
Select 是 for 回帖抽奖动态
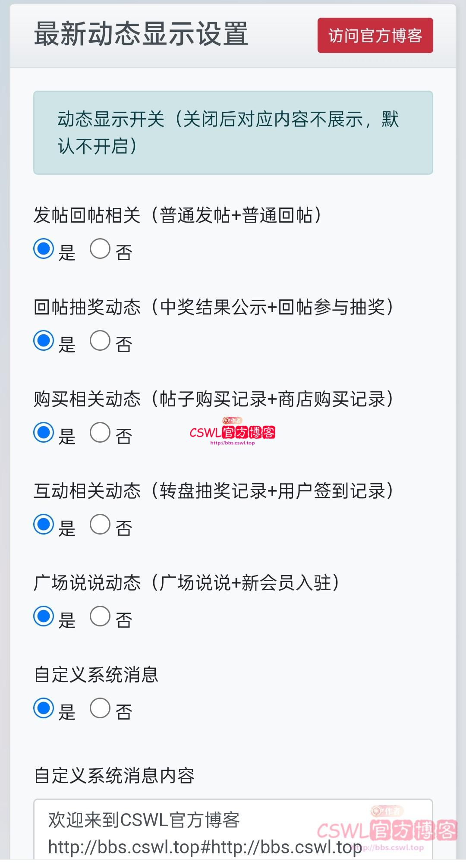[44, 341]
